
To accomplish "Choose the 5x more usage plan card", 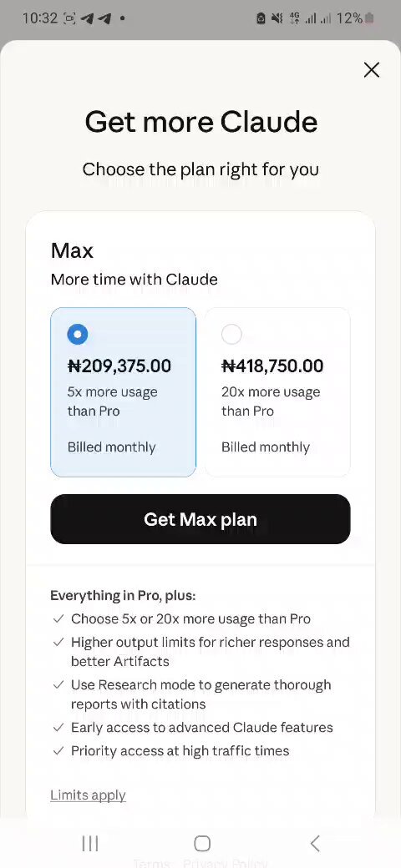I will 123,392.
